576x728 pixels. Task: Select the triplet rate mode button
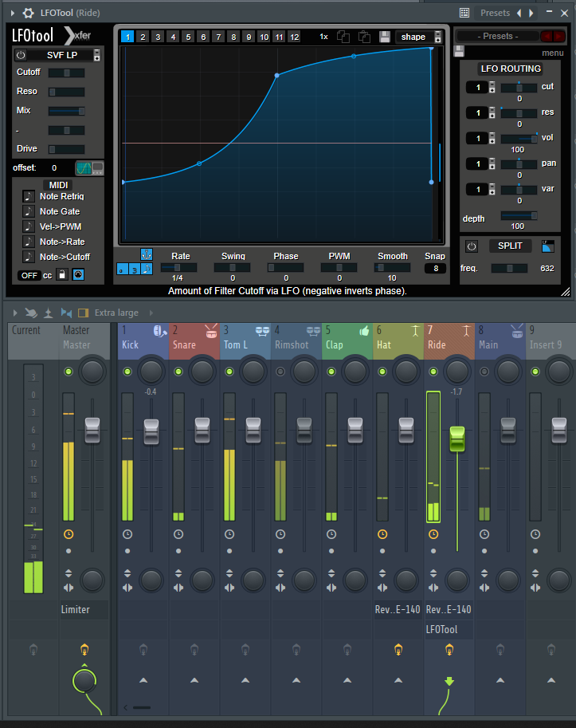135,269
